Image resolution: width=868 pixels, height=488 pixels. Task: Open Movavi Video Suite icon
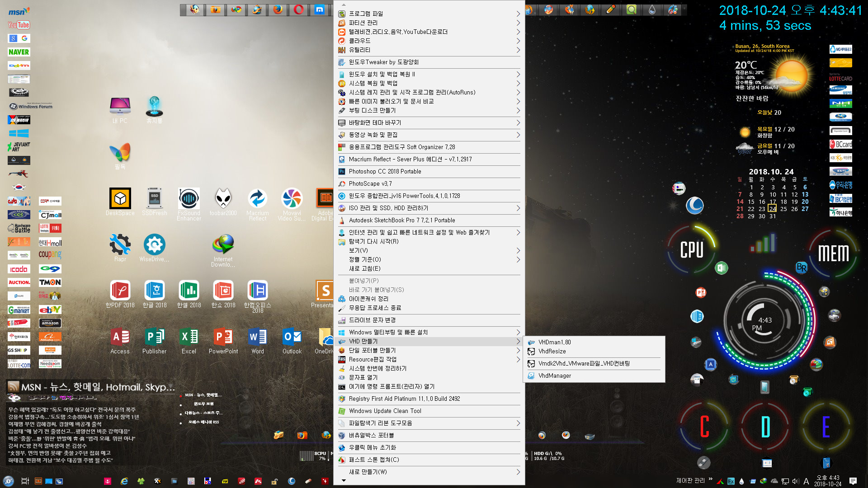(292, 204)
